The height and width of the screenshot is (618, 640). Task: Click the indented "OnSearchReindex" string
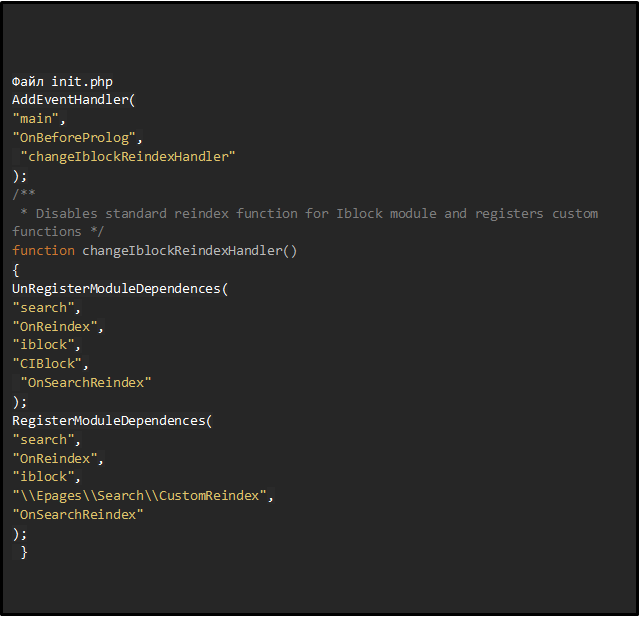[86, 383]
